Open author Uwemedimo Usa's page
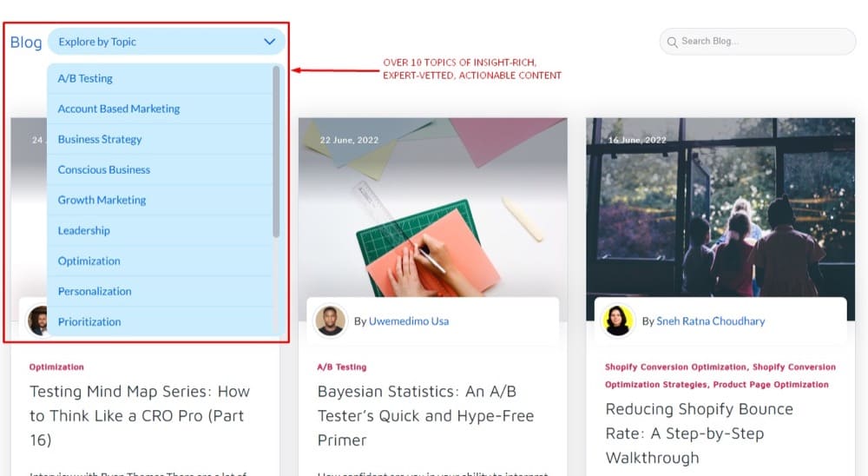Screen dimensions: 868x476 [409, 321]
